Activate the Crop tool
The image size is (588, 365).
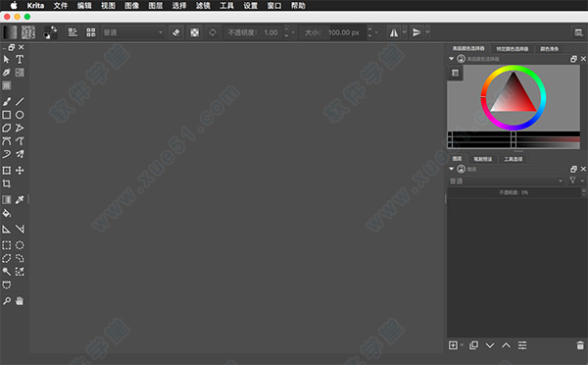7,183
